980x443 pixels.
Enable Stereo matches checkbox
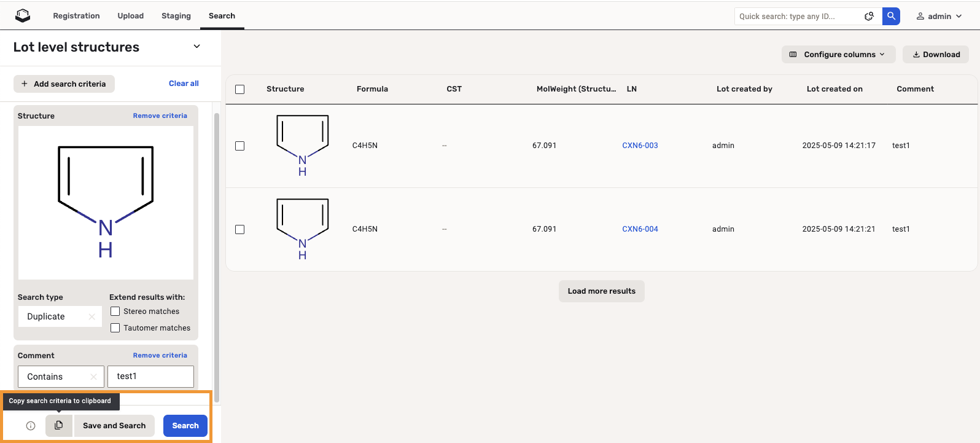click(115, 312)
